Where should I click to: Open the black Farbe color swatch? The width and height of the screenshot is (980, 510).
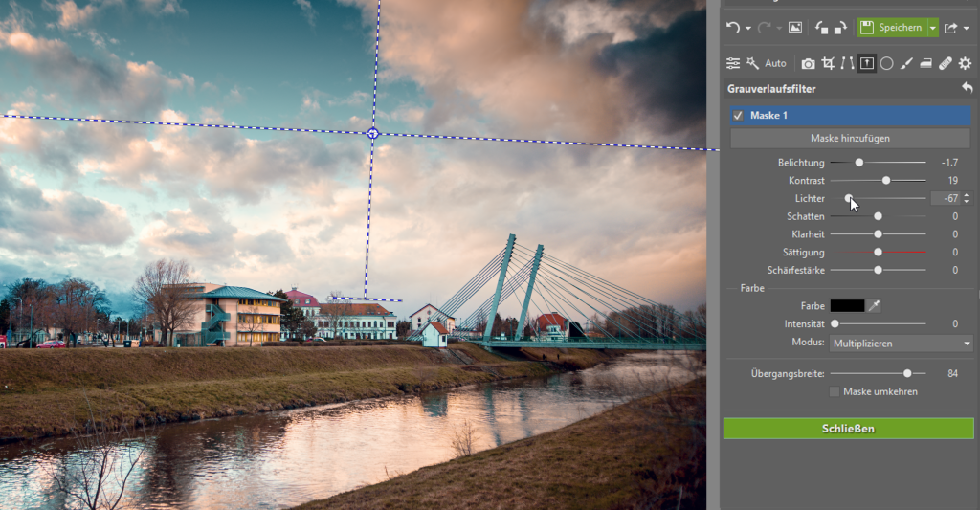tap(847, 305)
